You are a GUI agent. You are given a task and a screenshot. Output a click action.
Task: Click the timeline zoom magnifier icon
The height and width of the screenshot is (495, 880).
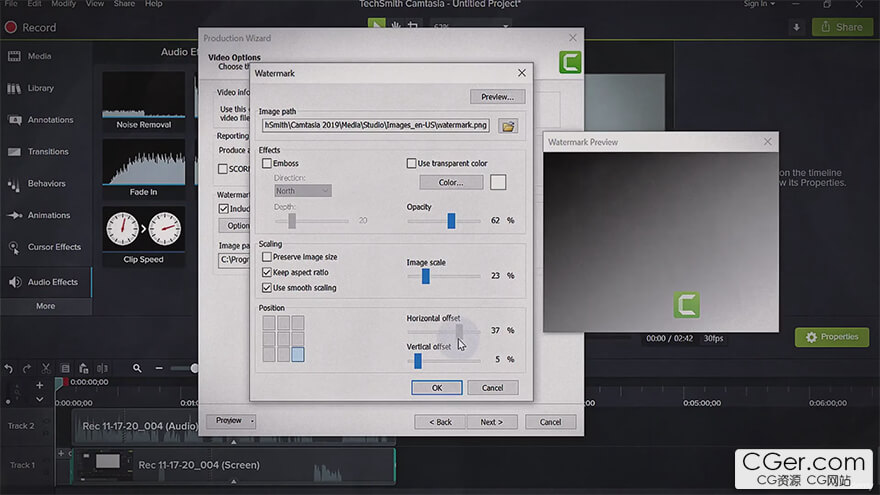pos(137,369)
